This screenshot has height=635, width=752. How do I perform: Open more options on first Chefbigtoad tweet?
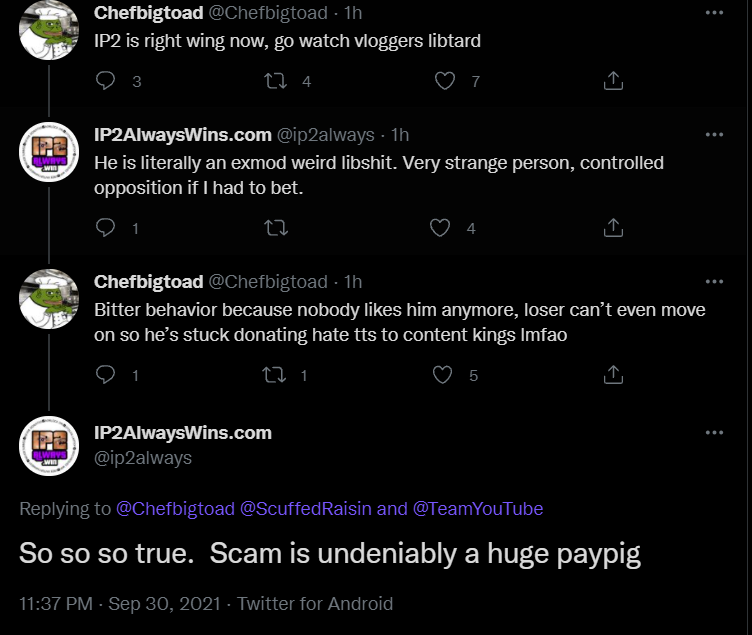714,13
